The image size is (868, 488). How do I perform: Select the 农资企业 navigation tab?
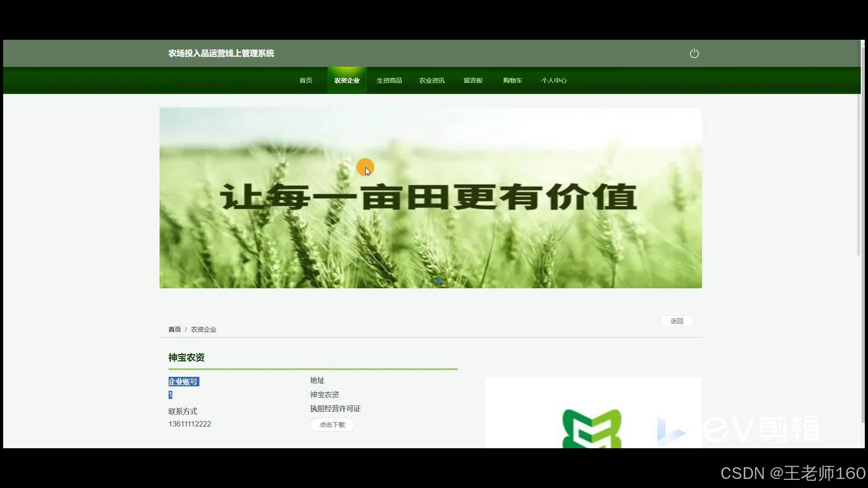pyautogui.click(x=347, y=80)
